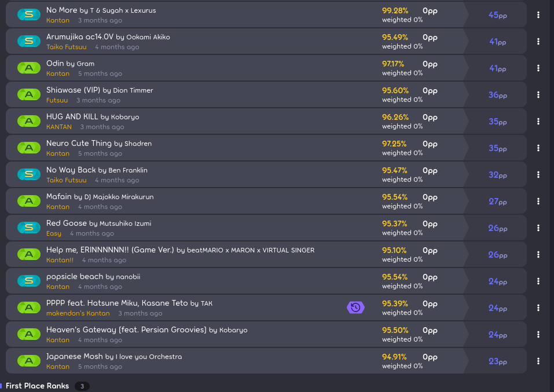The height and width of the screenshot is (392, 554).
Task: Open more options for Japanese Mosh
Action: (538, 361)
